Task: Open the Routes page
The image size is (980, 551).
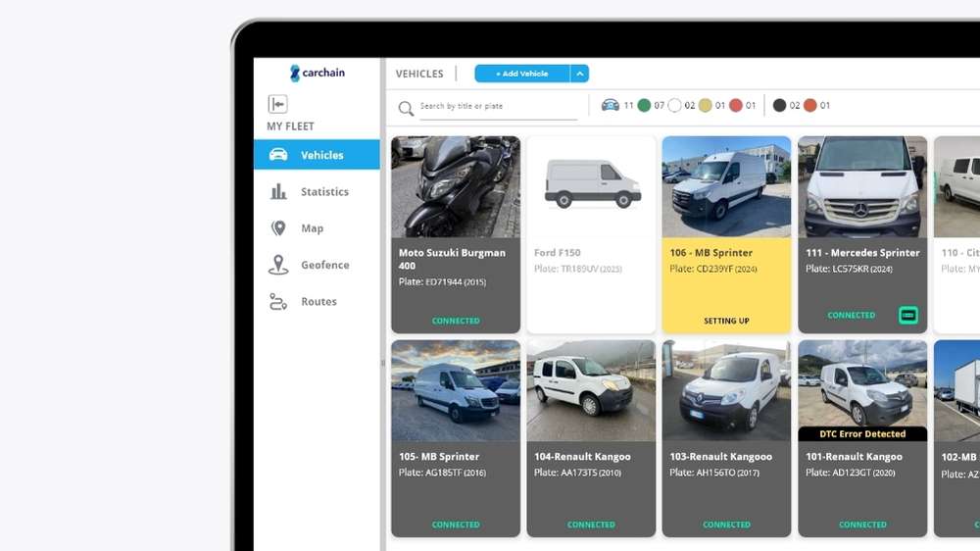Action: point(317,301)
